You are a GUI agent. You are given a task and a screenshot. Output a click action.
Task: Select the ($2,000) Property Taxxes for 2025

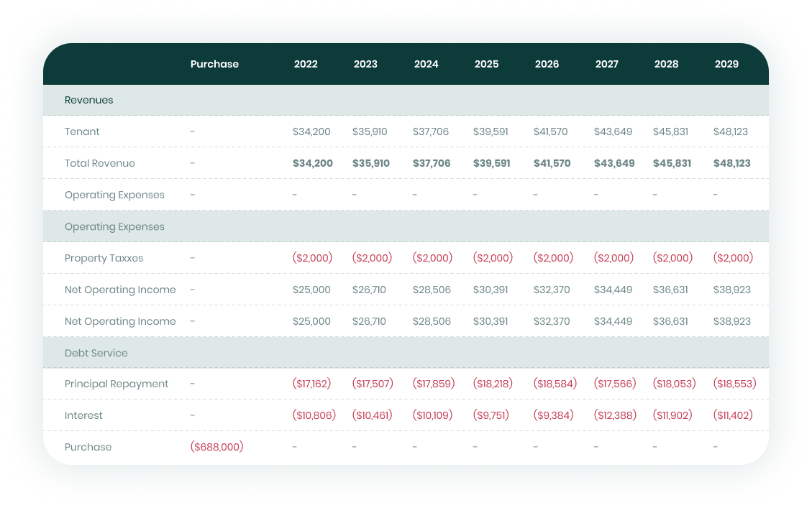click(493, 258)
